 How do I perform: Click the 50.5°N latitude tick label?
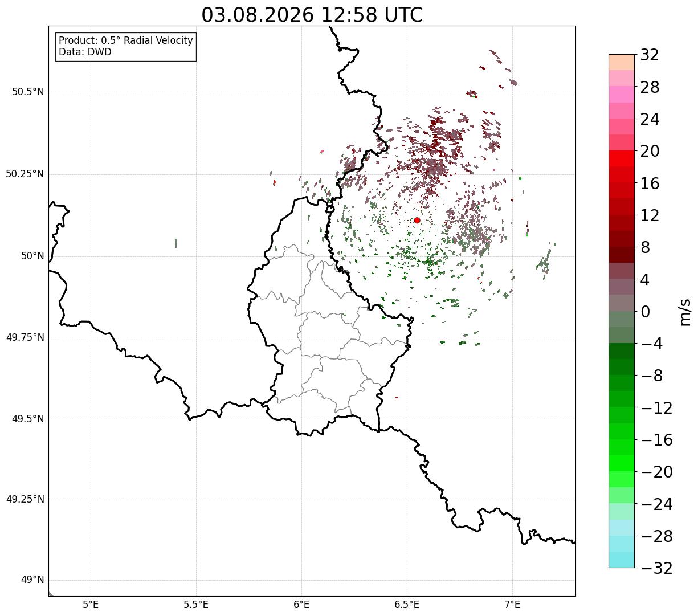[28, 92]
